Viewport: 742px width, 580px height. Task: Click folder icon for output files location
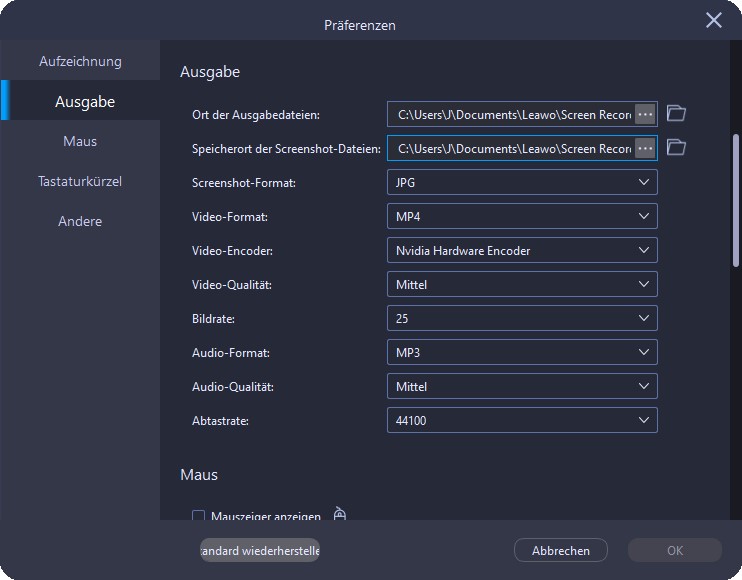click(676, 113)
